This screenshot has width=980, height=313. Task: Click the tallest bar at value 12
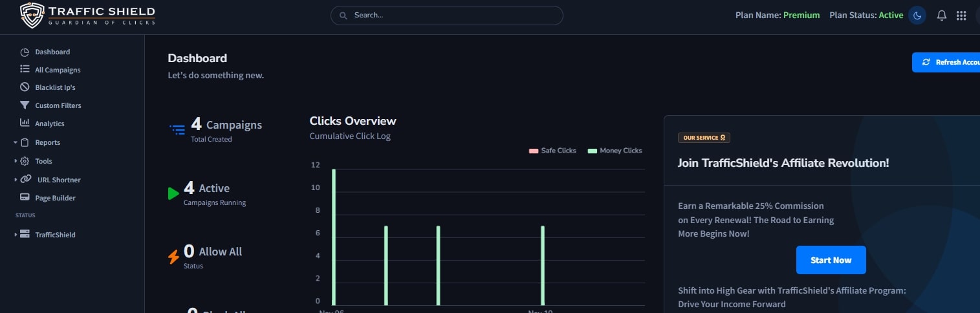click(x=334, y=237)
